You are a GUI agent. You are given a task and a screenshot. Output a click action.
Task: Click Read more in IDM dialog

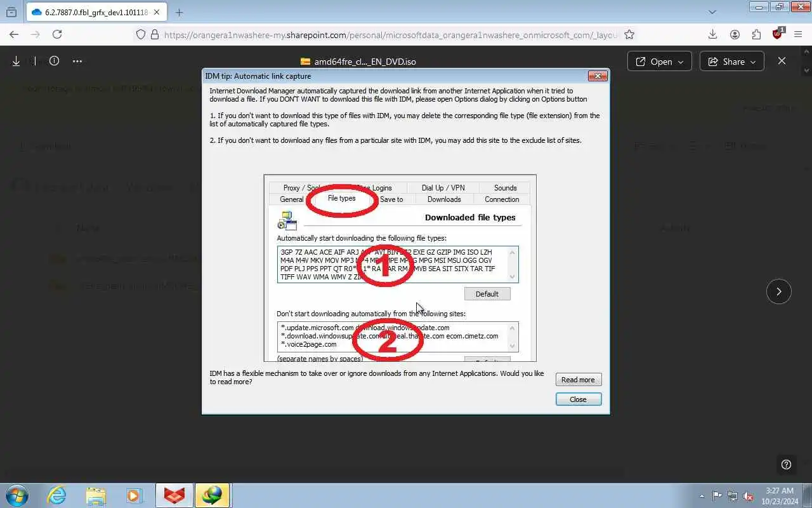coord(578,380)
